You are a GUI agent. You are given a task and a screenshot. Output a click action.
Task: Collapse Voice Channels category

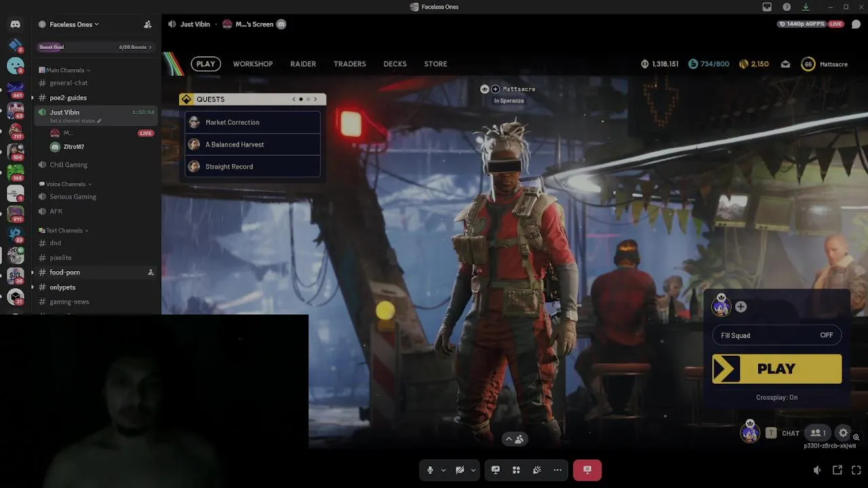point(65,184)
